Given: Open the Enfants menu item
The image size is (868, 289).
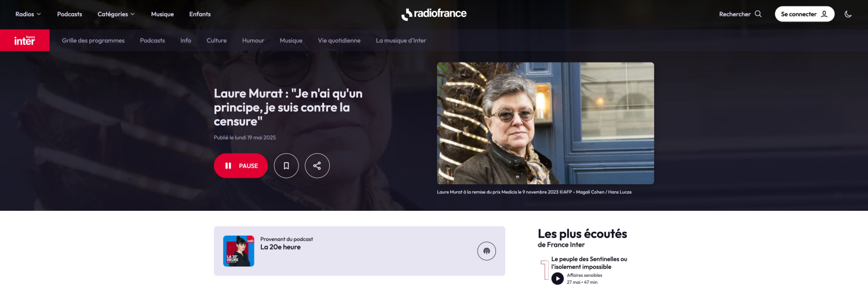Looking at the screenshot, I should tap(200, 14).
